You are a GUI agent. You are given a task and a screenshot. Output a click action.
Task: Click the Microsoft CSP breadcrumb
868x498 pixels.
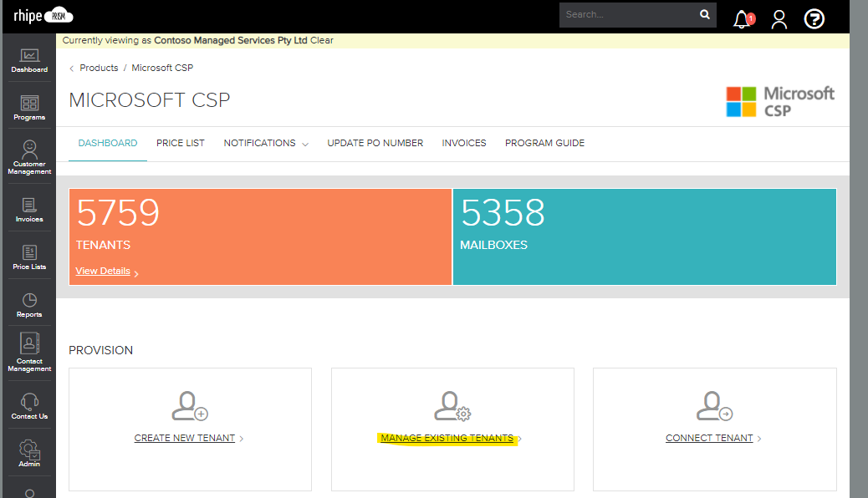pos(162,68)
